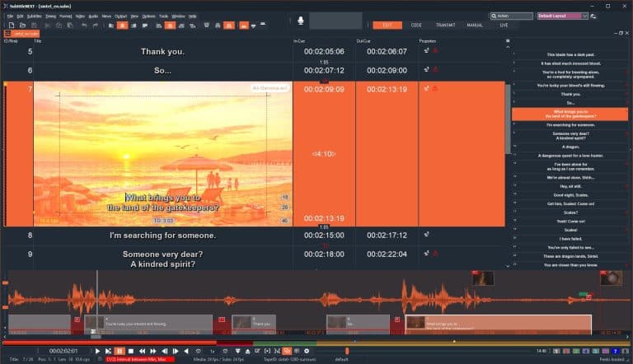Viewport: 633px width, 364px height.
Task: Open Video menu
Action: 80,16
